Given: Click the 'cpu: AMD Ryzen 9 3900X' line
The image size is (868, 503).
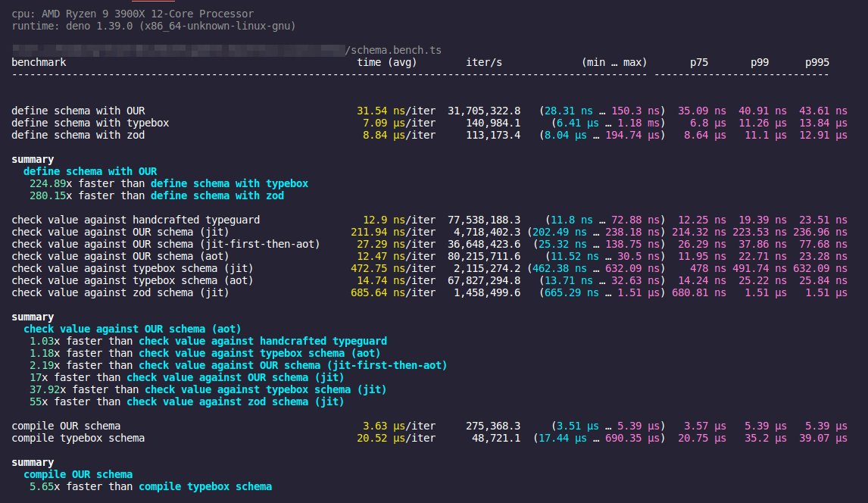Looking at the screenshot, I should point(133,14).
